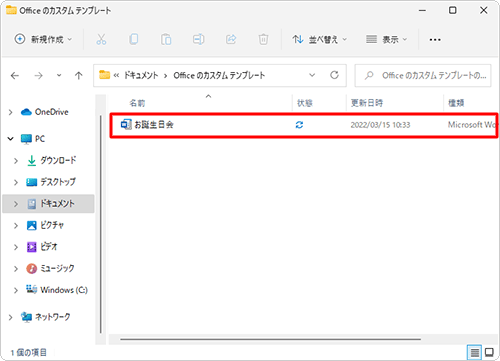
Task: Open the 並べ替え (Sort) dropdown
Action: point(319,39)
